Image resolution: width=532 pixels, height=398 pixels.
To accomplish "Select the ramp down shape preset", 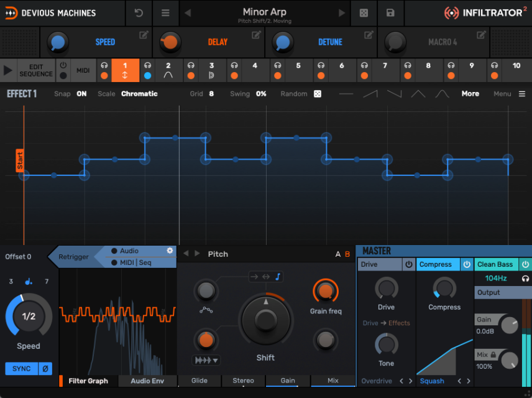I will (x=394, y=94).
